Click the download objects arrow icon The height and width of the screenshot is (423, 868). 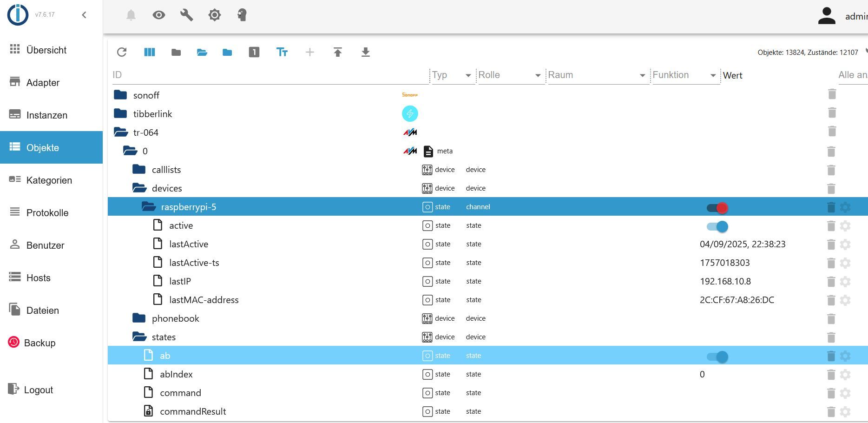click(x=366, y=52)
